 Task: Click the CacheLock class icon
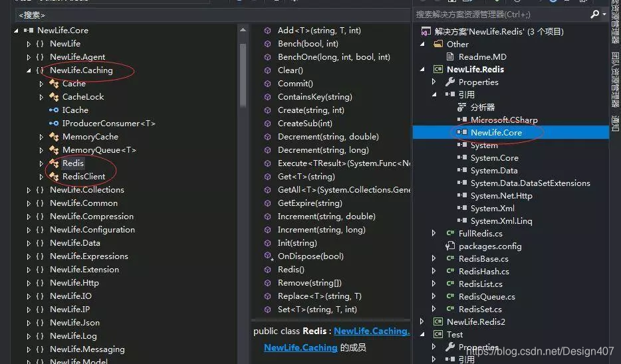[x=54, y=97]
